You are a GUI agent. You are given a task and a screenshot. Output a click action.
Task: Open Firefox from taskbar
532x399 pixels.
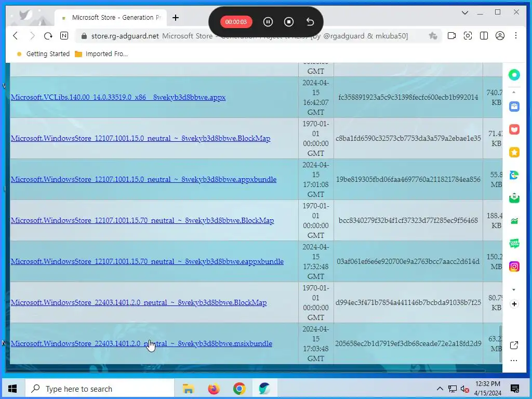point(214,389)
